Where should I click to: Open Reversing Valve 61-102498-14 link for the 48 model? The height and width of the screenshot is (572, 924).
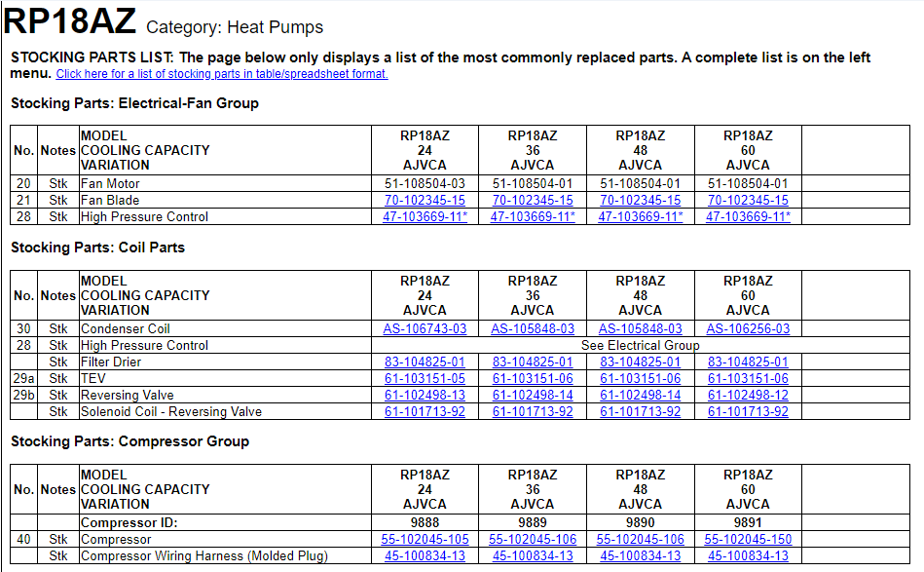pos(641,395)
